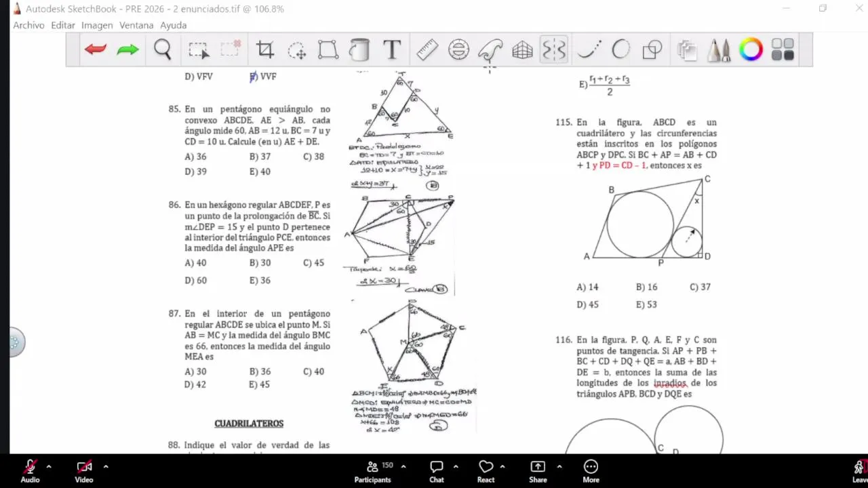Viewport: 868px width, 488px height.
Task: Click the Deselect icon with red cross
Action: [231, 49]
